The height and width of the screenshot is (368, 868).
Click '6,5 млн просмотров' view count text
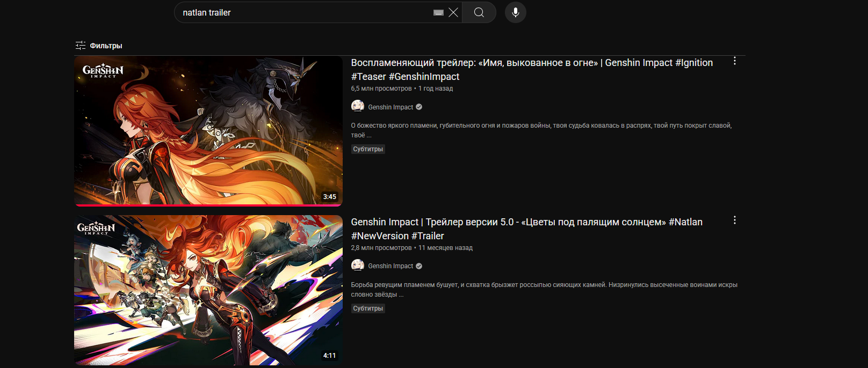click(x=381, y=89)
